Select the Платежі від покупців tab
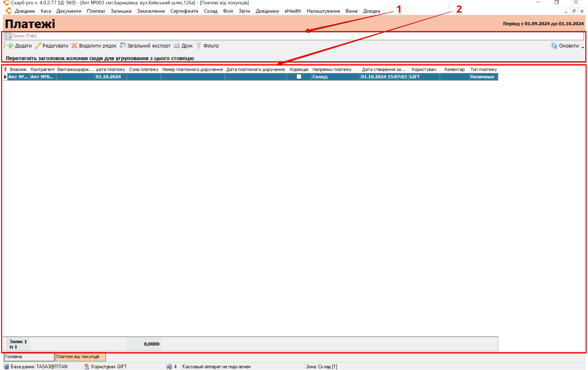The image size is (588, 370). pos(80,357)
